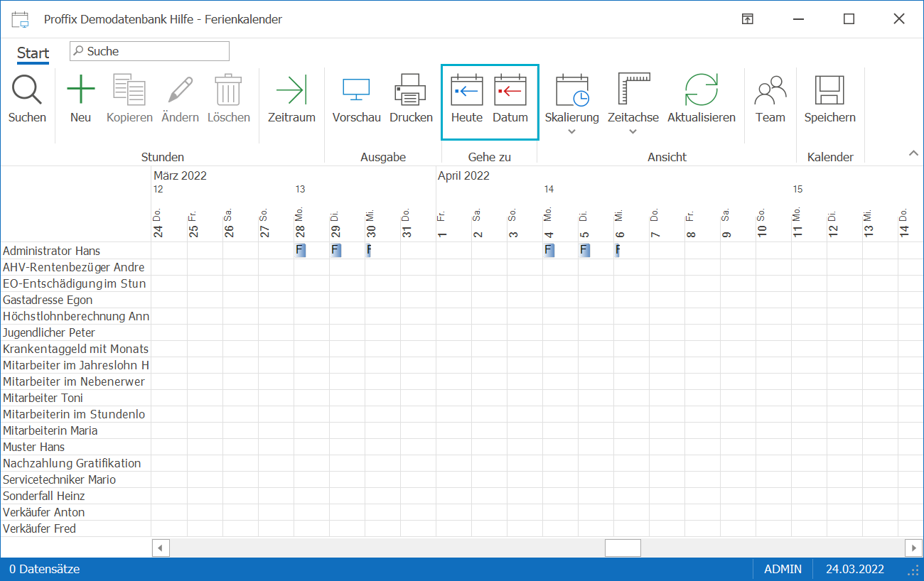This screenshot has height=581, width=924.
Task: Focus the Suche search field
Action: click(x=149, y=51)
